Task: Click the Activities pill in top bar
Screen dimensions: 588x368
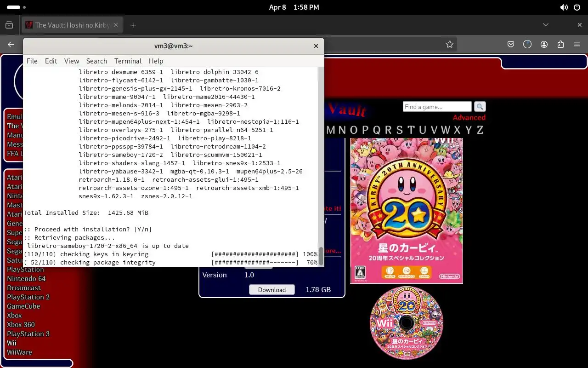Action: [16, 7]
